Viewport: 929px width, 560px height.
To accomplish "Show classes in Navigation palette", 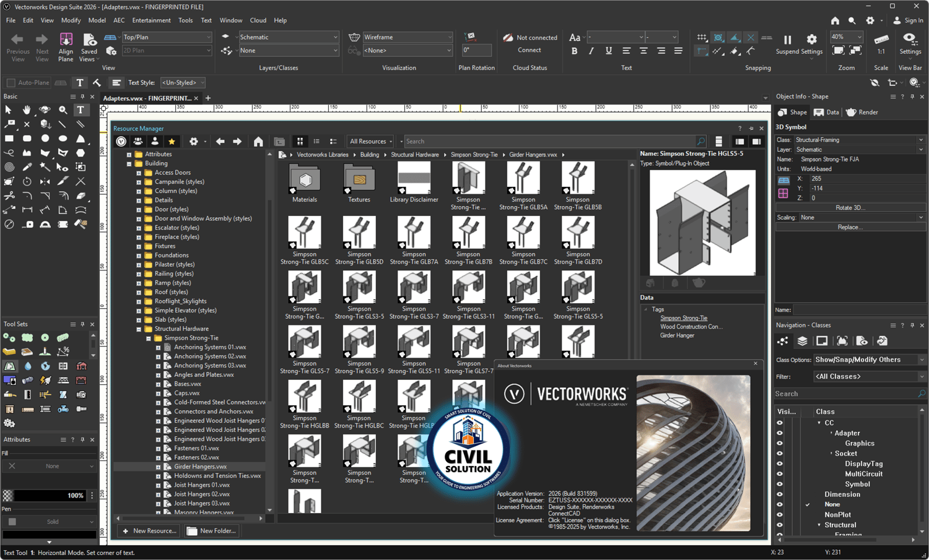I will [783, 341].
